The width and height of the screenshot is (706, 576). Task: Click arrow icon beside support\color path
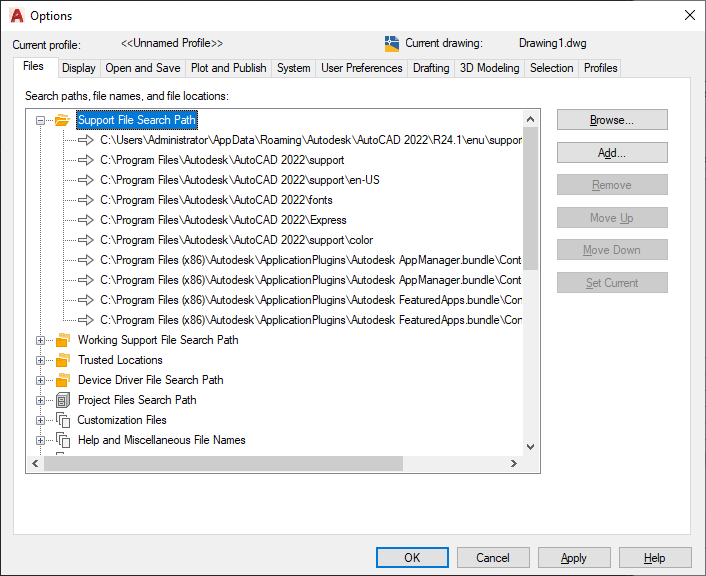(86, 240)
